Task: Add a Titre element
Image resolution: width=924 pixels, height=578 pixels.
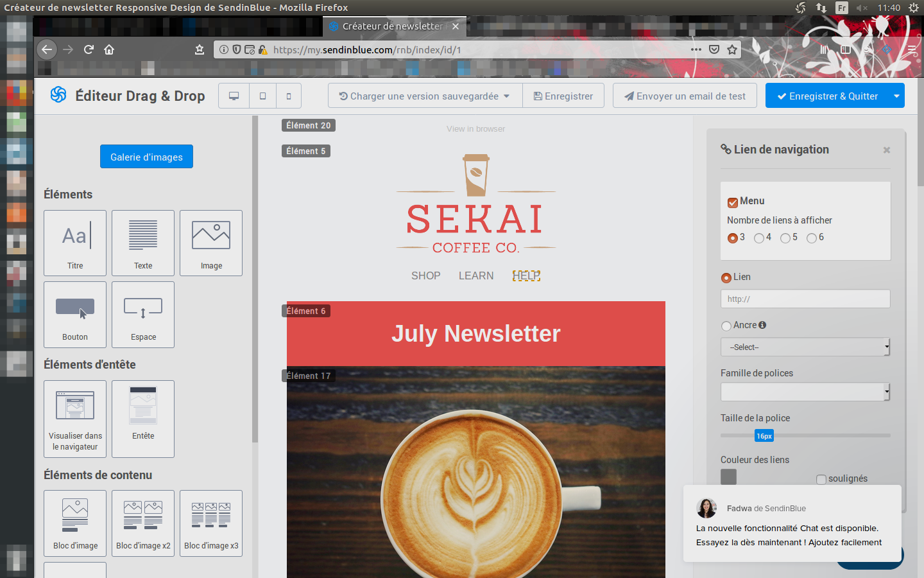Action: [x=75, y=243]
